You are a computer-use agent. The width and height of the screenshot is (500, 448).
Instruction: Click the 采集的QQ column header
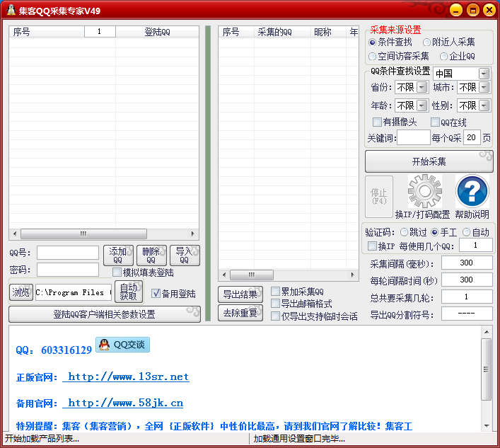pos(282,32)
